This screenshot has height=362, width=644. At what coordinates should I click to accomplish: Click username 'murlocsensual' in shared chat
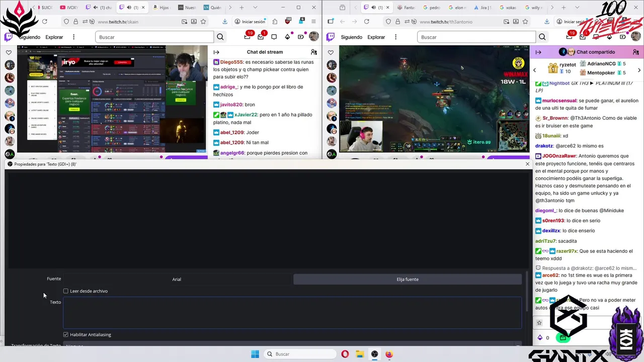point(559,101)
